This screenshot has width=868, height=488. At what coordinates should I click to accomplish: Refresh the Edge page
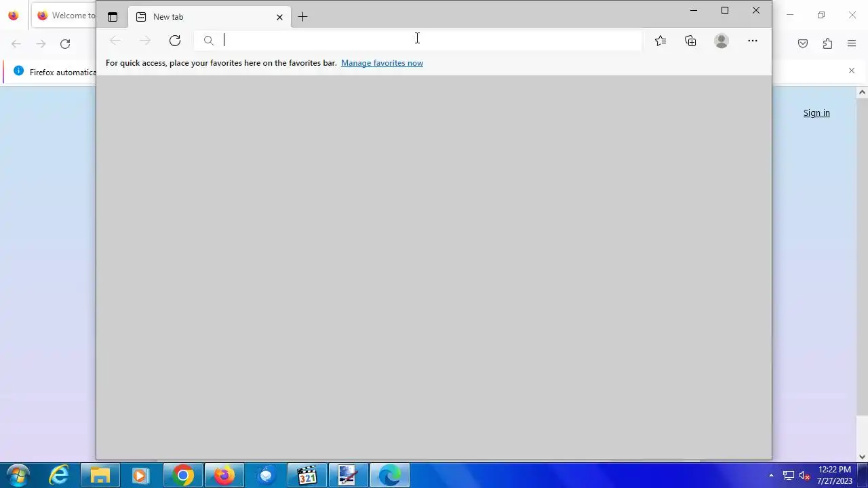coord(175,41)
